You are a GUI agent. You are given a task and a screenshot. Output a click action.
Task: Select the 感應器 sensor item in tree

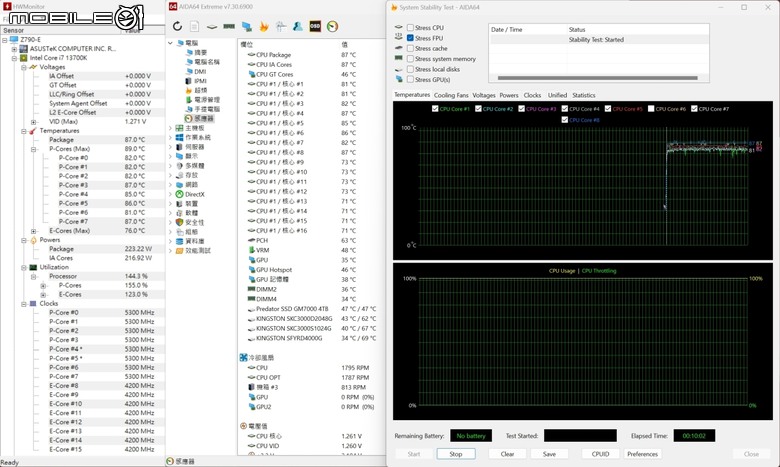[199, 118]
